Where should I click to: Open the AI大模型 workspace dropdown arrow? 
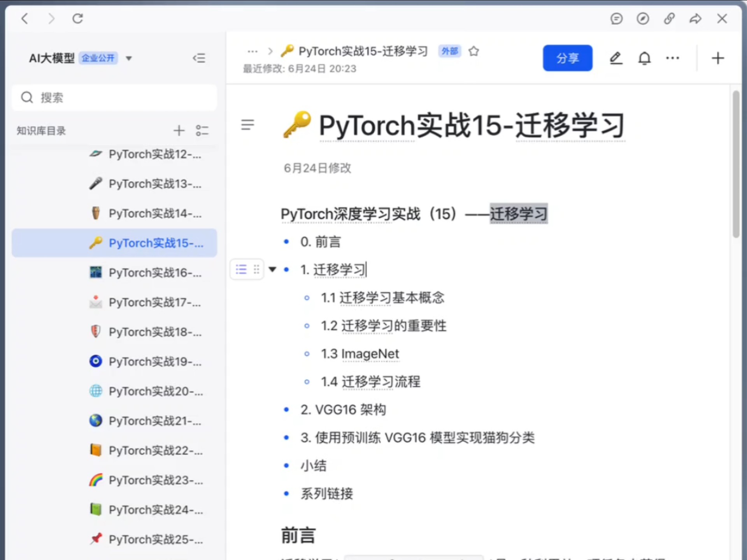pyautogui.click(x=129, y=59)
